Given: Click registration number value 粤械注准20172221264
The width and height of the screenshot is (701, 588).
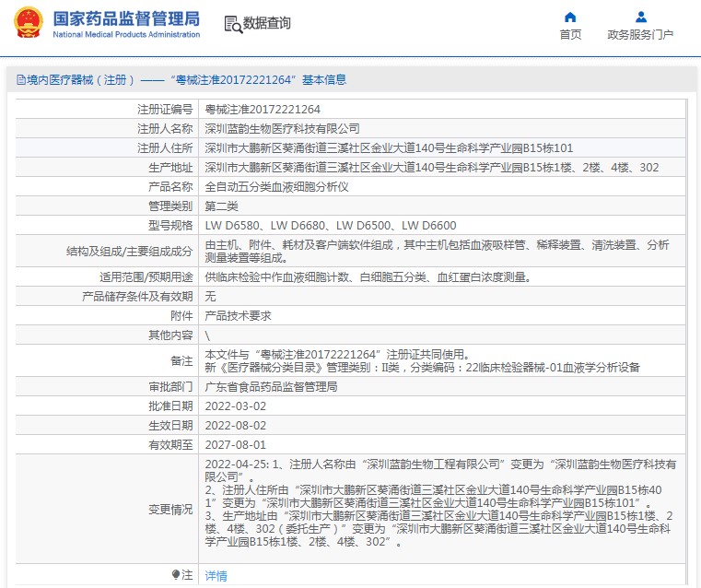Looking at the screenshot, I should point(263,109).
